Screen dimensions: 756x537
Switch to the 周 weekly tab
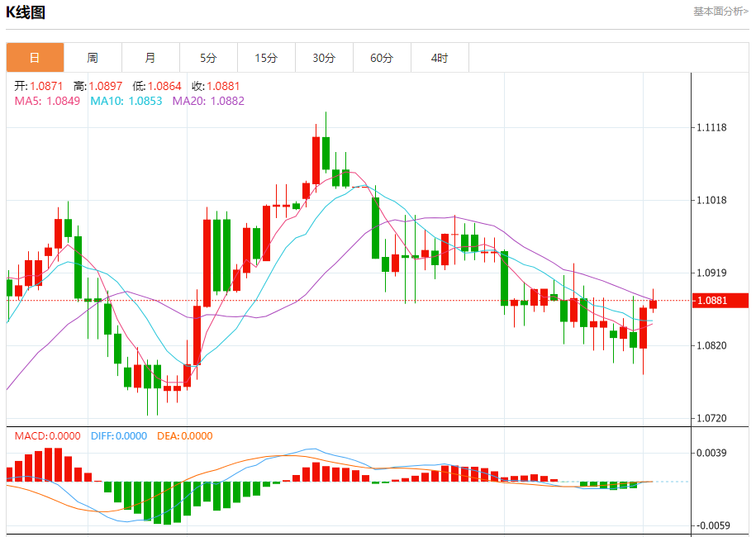click(x=93, y=58)
